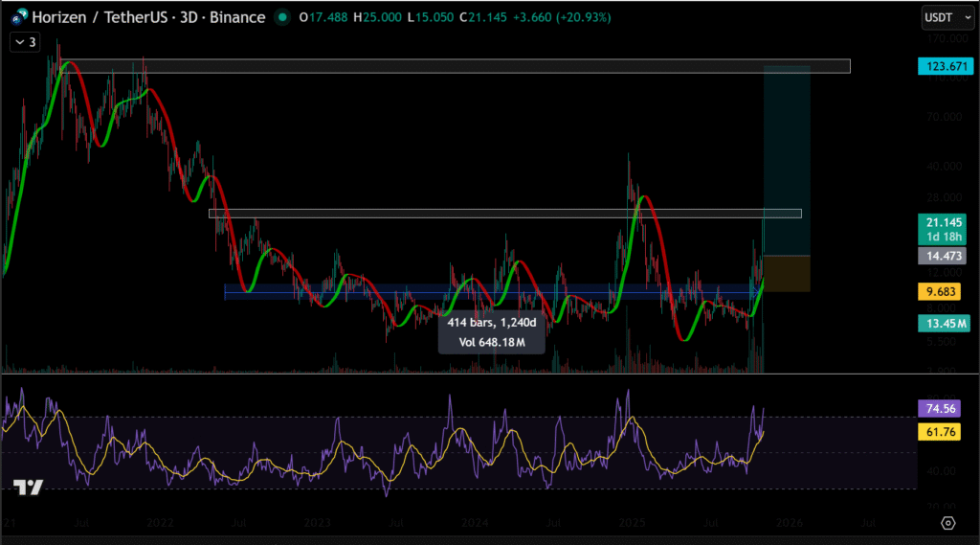Select the 9.683 yellow price label
980x545 pixels.
tap(944, 291)
